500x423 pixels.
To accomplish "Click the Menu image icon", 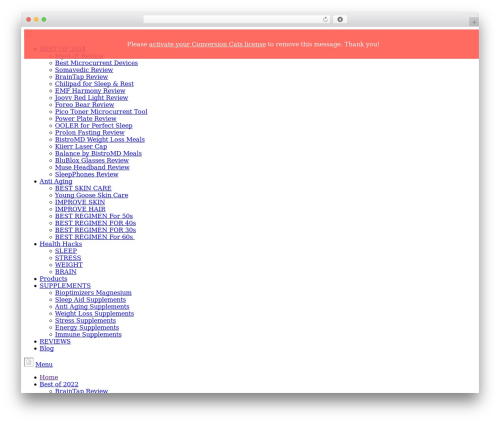I will (29, 362).
